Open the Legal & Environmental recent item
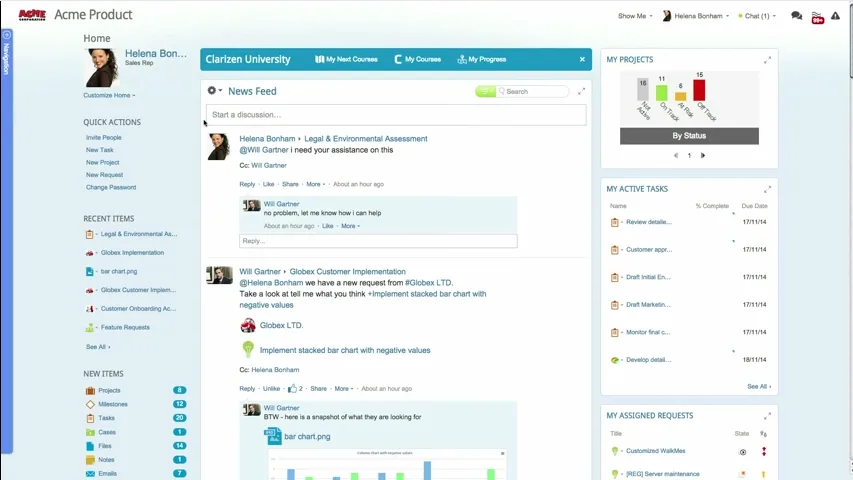Screen dimensions: 853x480 click(139, 234)
